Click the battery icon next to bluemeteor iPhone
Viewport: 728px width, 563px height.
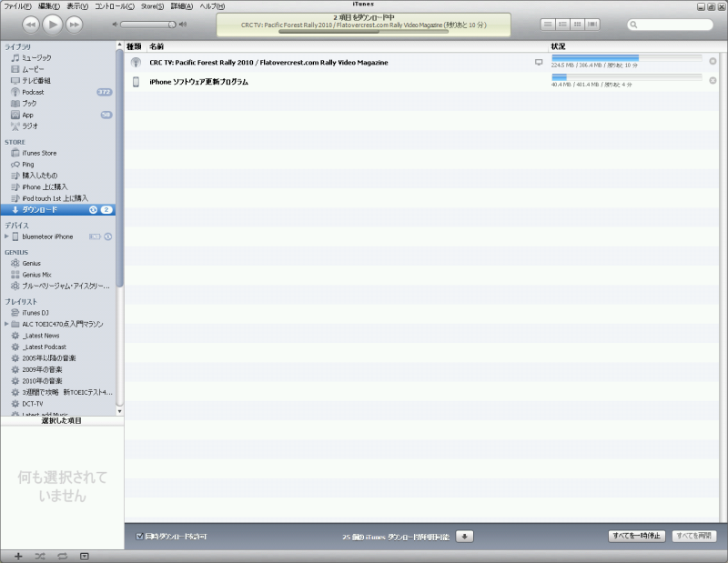[x=95, y=236]
